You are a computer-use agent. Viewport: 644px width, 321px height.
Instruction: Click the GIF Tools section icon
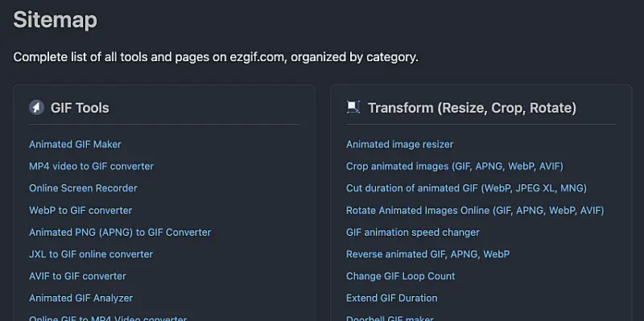(x=36, y=108)
